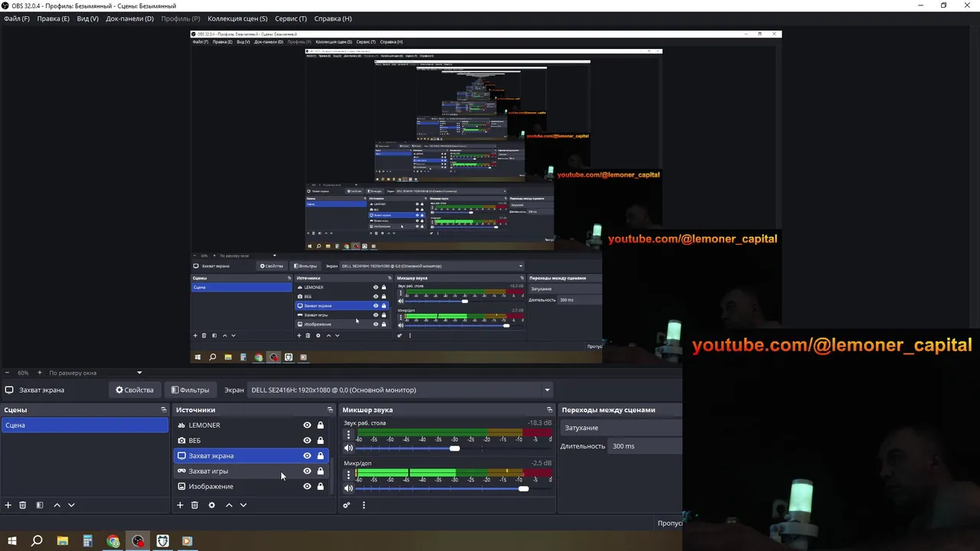Image resolution: width=980 pixels, height=551 pixels.
Task: Toggle visibility of Захват экрана source
Action: coord(307,456)
